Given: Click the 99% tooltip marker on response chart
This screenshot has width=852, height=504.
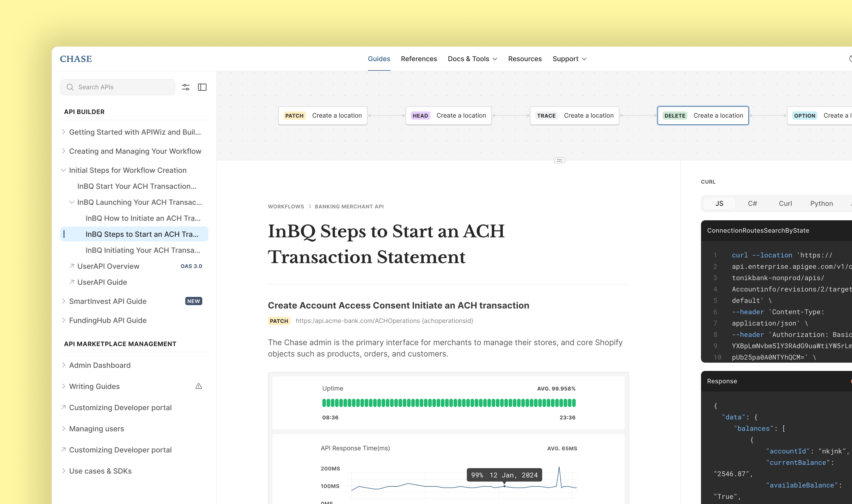Looking at the screenshot, I should pos(504,475).
